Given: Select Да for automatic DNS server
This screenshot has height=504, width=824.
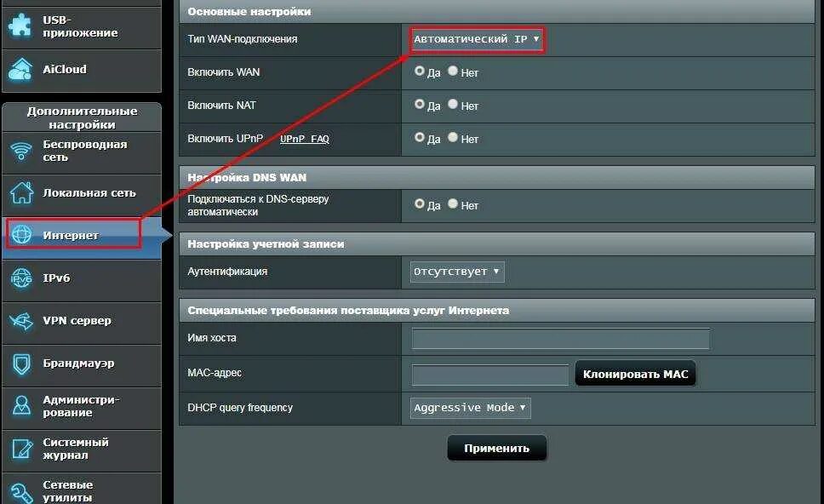Looking at the screenshot, I should pos(420,203).
